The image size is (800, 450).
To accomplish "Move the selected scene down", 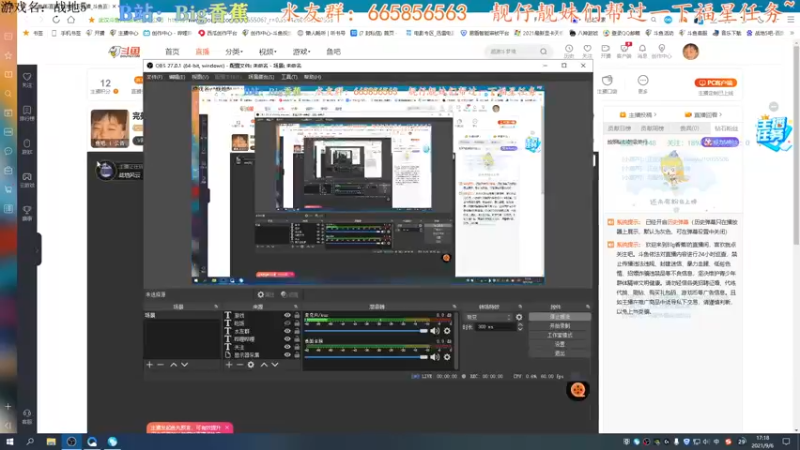I will (x=185, y=365).
